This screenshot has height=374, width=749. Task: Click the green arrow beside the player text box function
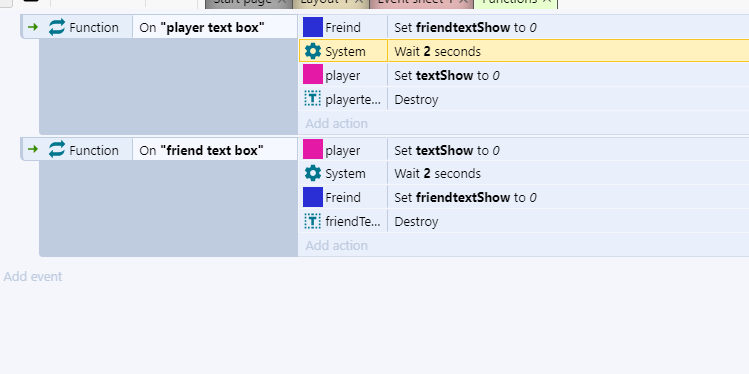[x=32, y=27]
